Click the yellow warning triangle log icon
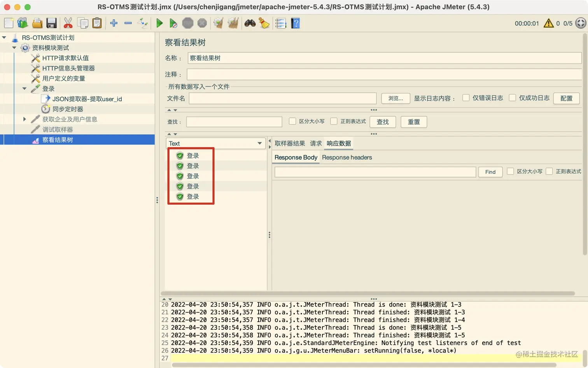Screen dimensions: 588x368 pyautogui.click(x=548, y=23)
